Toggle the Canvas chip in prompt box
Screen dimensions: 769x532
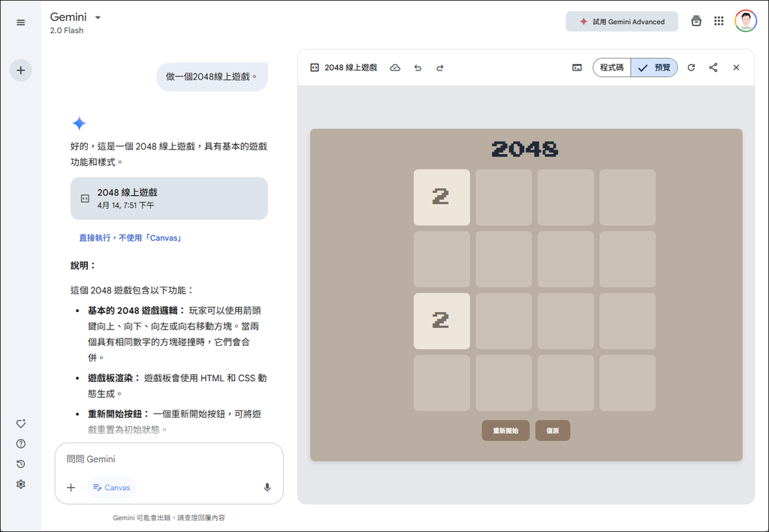click(x=112, y=488)
